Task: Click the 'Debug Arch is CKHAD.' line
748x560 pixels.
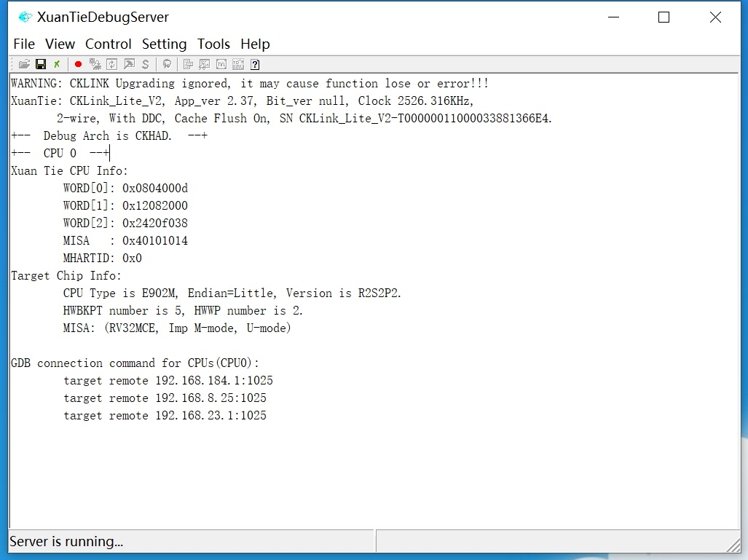Action: pos(109,136)
